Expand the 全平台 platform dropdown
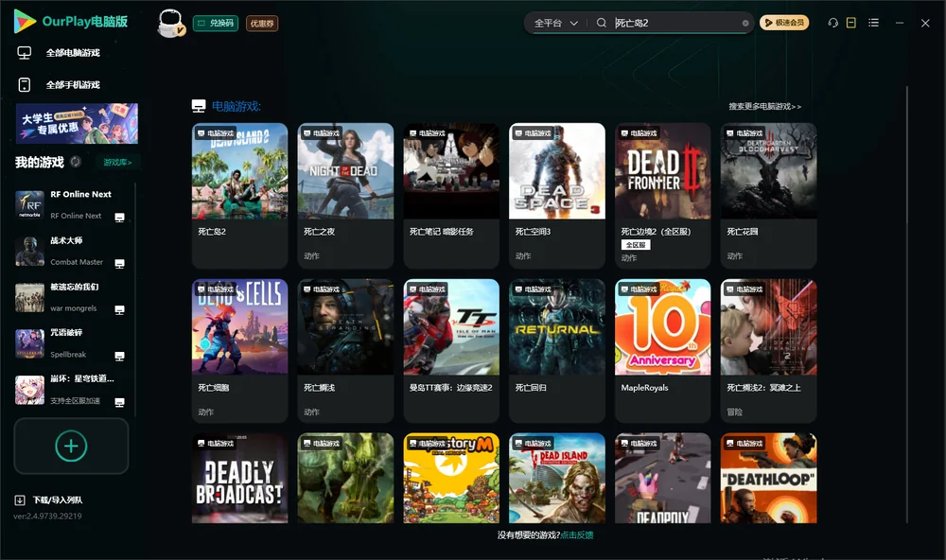Screen dimensions: 946x560 [555, 23]
